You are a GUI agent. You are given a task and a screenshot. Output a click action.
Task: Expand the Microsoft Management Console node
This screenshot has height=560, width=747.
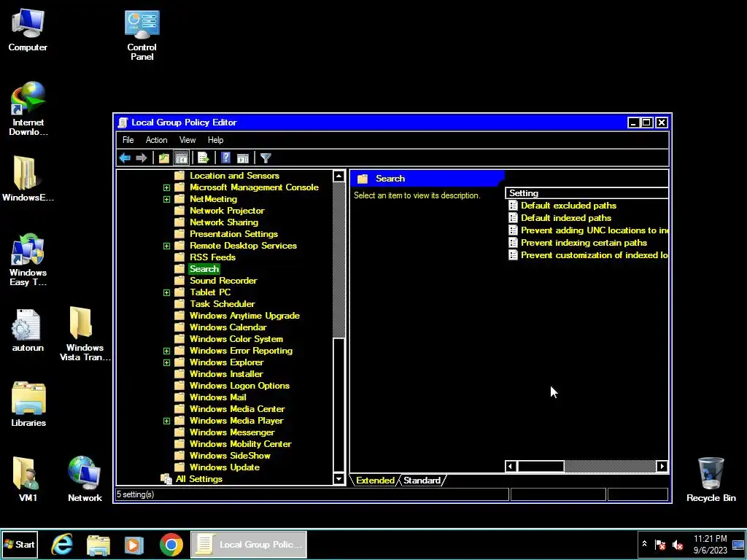166,187
